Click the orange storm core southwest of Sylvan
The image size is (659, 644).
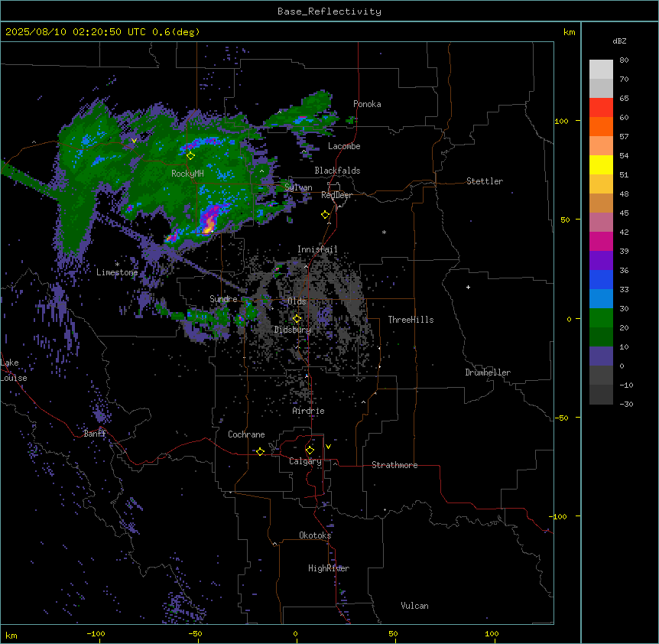(x=209, y=227)
